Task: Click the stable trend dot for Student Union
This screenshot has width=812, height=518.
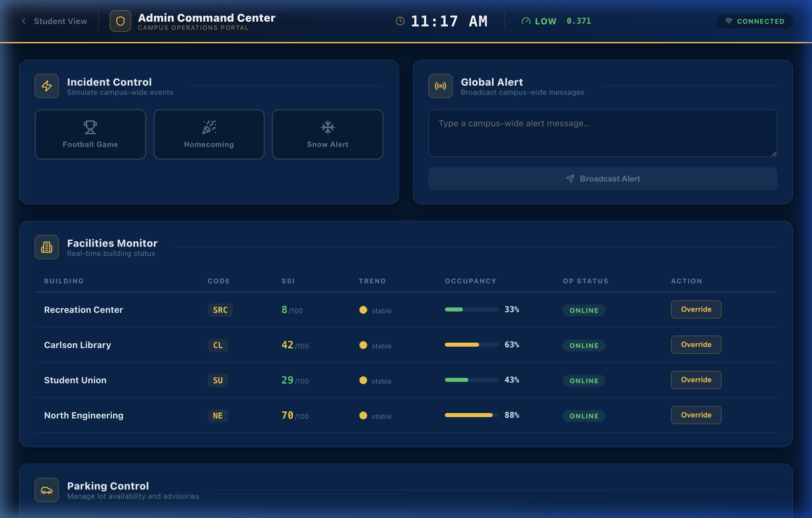Action: click(x=363, y=380)
